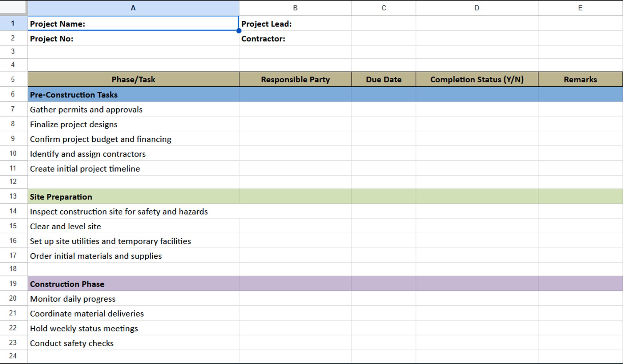This screenshot has width=623, height=364.
Task: Click Remarks cell for 'Finalize project designs'
Action: pyautogui.click(x=580, y=124)
